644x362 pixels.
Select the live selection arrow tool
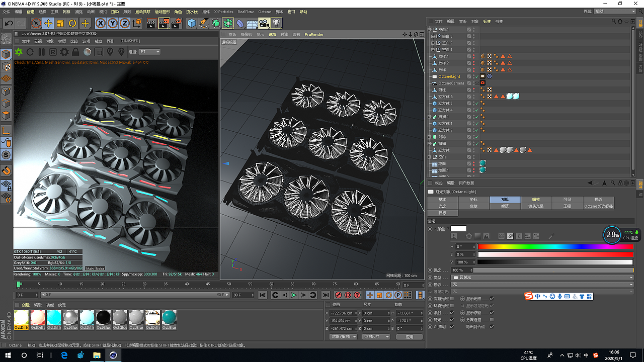[x=36, y=23]
